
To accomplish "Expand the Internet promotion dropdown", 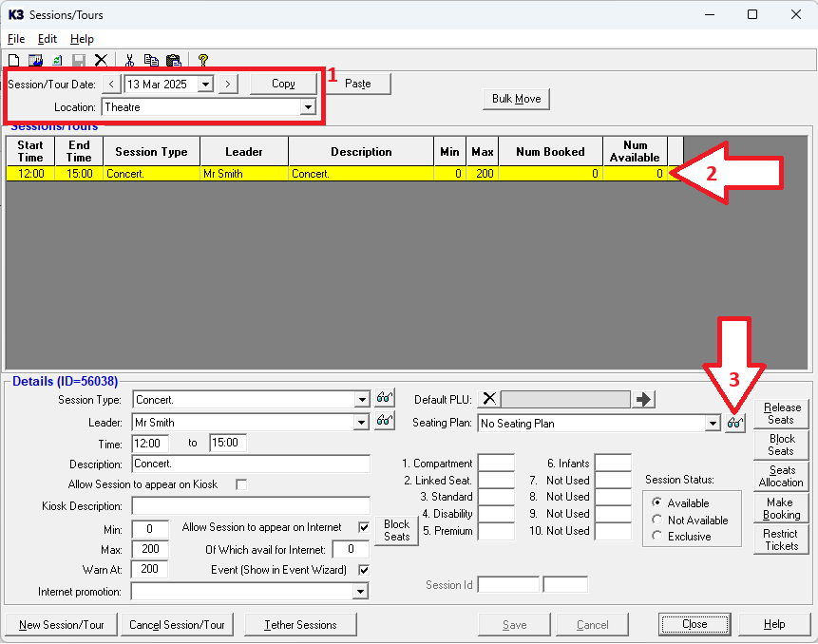I will [360, 592].
